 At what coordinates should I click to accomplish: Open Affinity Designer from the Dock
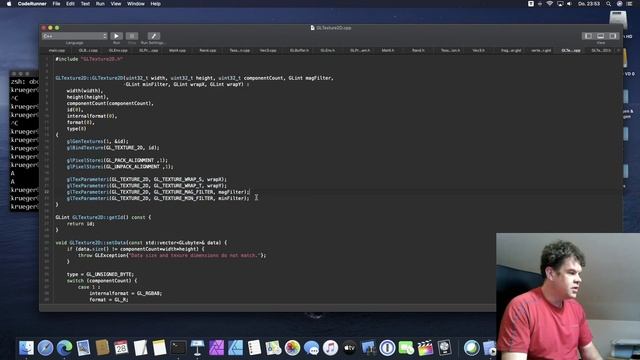[x=235, y=348]
